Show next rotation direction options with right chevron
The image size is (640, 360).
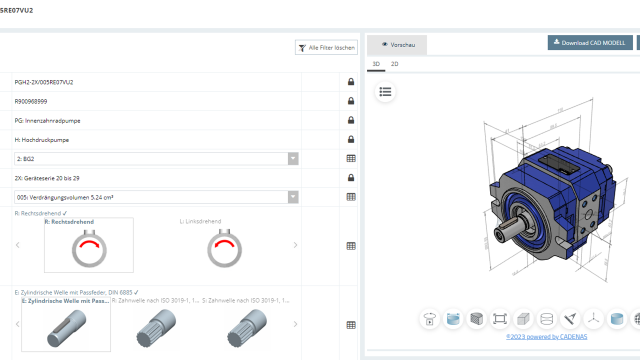[x=295, y=245]
